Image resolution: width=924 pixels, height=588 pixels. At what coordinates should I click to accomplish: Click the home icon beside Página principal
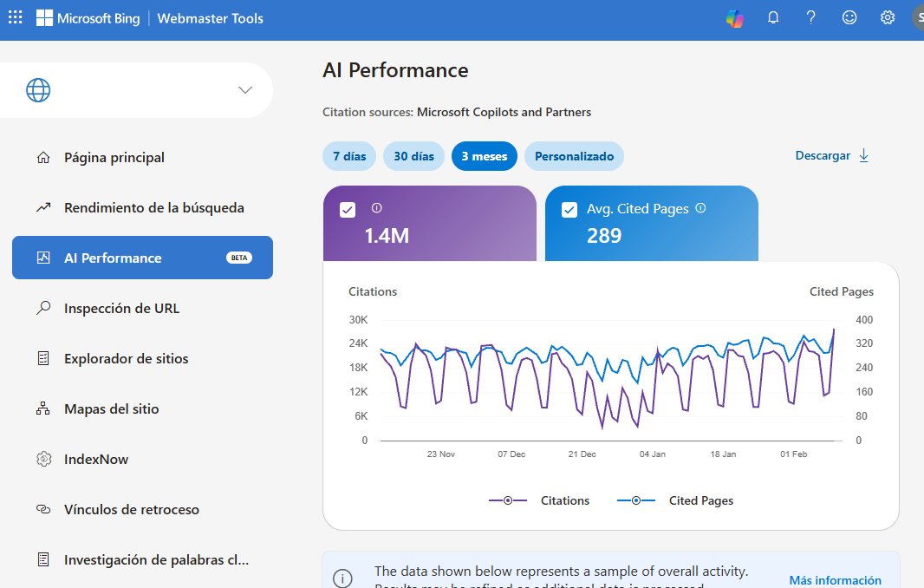(x=43, y=158)
